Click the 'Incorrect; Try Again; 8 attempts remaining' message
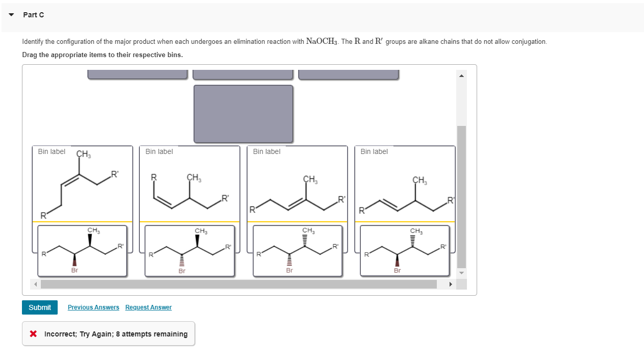The width and height of the screenshot is (644, 363). pos(116,334)
